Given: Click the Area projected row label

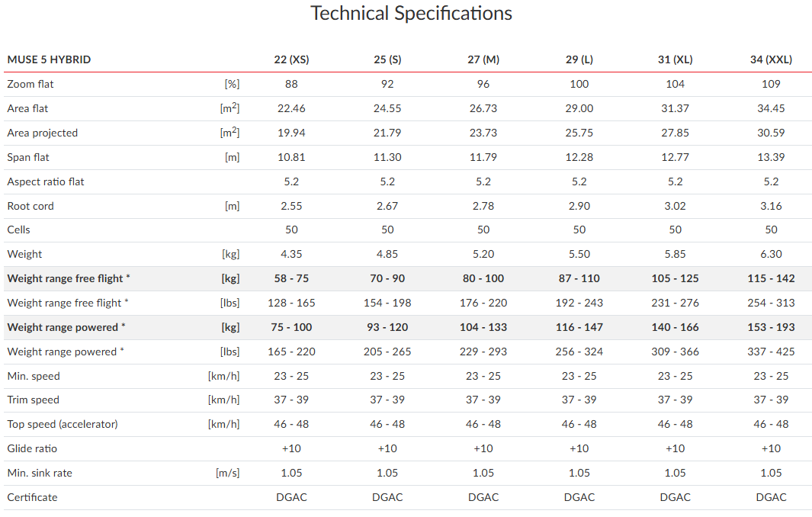Looking at the screenshot, I should click(x=43, y=133).
